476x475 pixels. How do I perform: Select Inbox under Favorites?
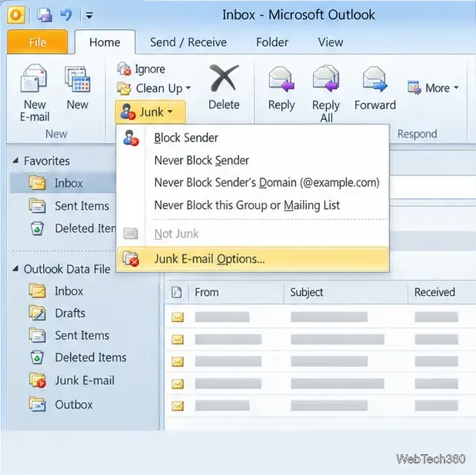coord(63,183)
